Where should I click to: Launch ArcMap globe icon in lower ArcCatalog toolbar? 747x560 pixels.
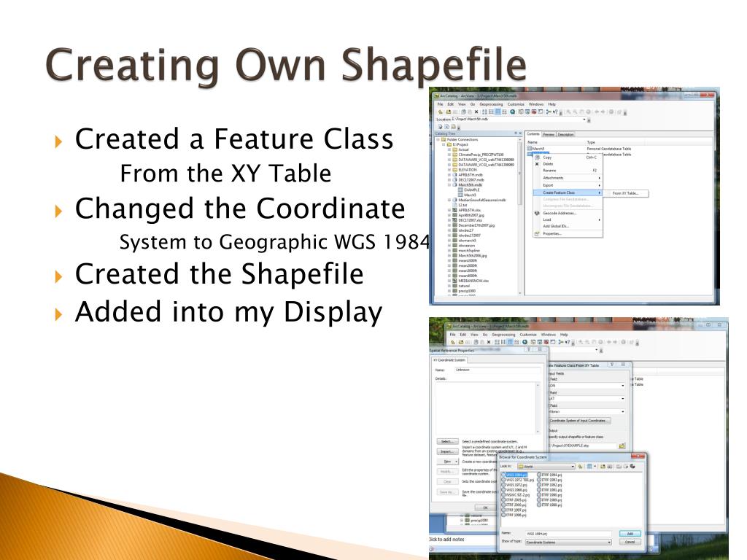(x=525, y=342)
